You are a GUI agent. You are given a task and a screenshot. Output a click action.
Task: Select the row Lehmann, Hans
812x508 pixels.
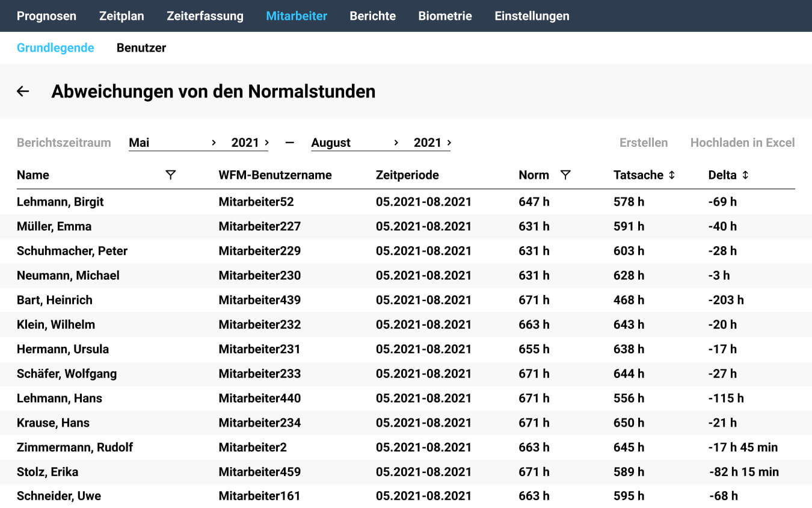406,398
